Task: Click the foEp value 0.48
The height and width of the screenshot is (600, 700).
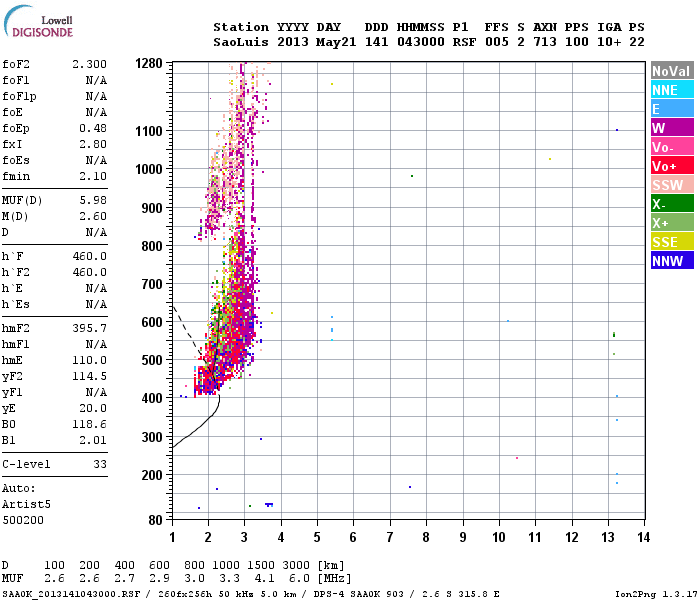Action: [93, 128]
